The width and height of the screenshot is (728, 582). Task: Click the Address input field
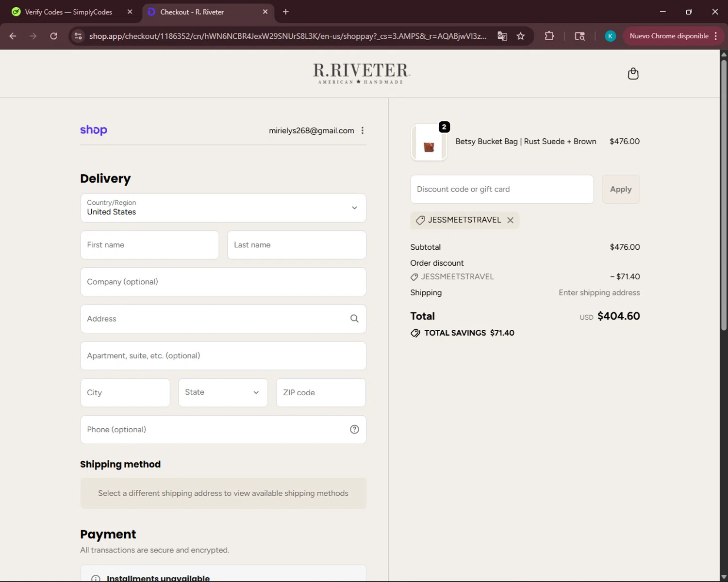[x=223, y=319]
